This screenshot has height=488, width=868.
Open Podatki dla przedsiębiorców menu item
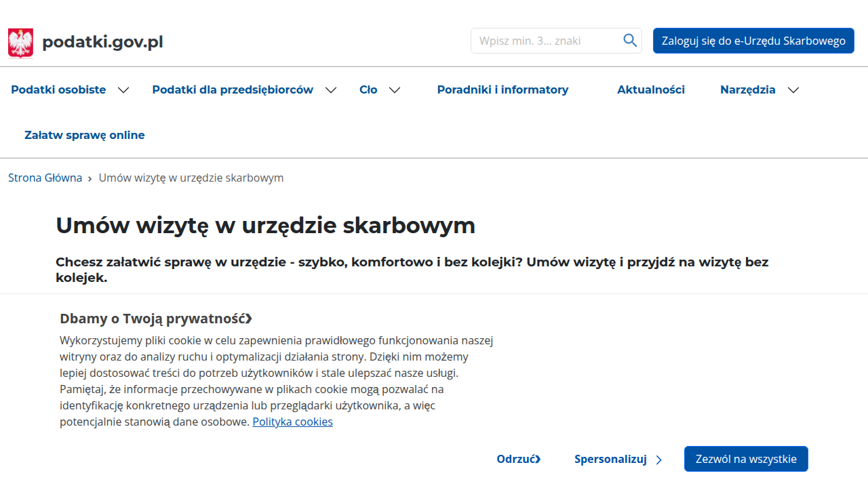click(x=233, y=89)
